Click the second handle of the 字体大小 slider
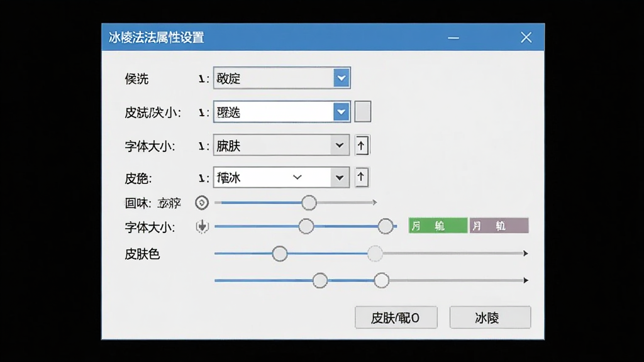Image resolution: width=644 pixels, height=362 pixels. (x=386, y=226)
